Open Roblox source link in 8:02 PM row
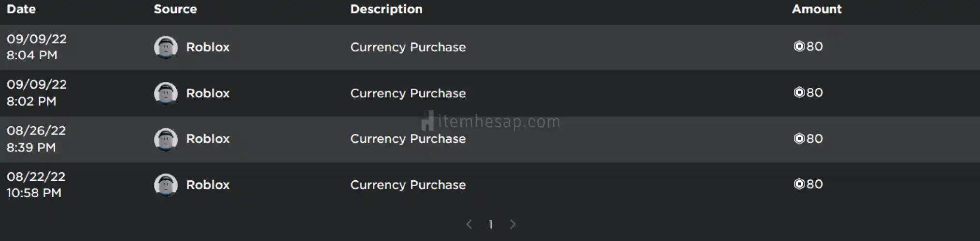Image resolution: width=980 pixels, height=241 pixels. pyautogui.click(x=208, y=93)
